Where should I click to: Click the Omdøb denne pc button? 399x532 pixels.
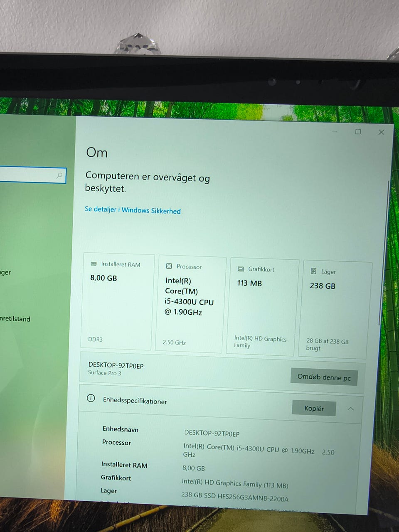(x=324, y=377)
